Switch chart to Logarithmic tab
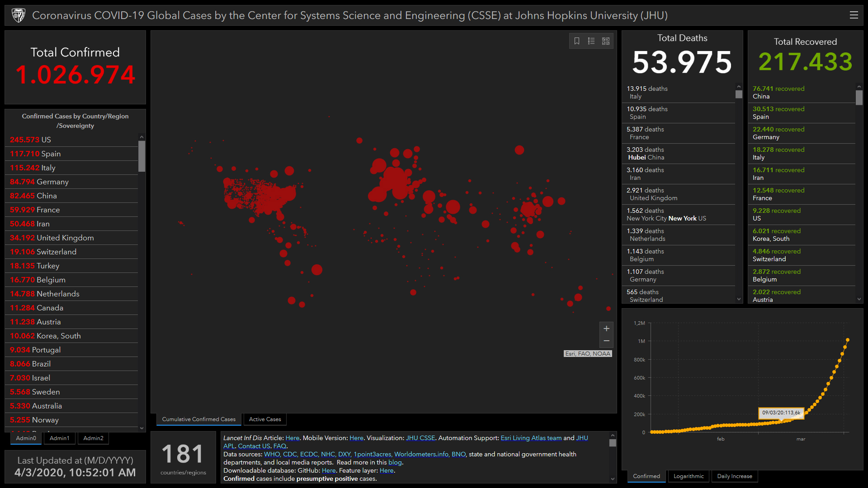The height and width of the screenshot is (488, 868). point(689,476)
